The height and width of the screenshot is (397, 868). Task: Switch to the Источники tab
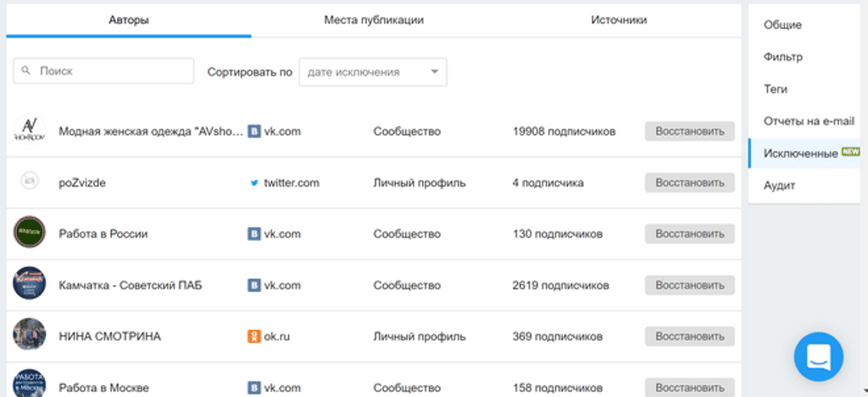[619, 20]
